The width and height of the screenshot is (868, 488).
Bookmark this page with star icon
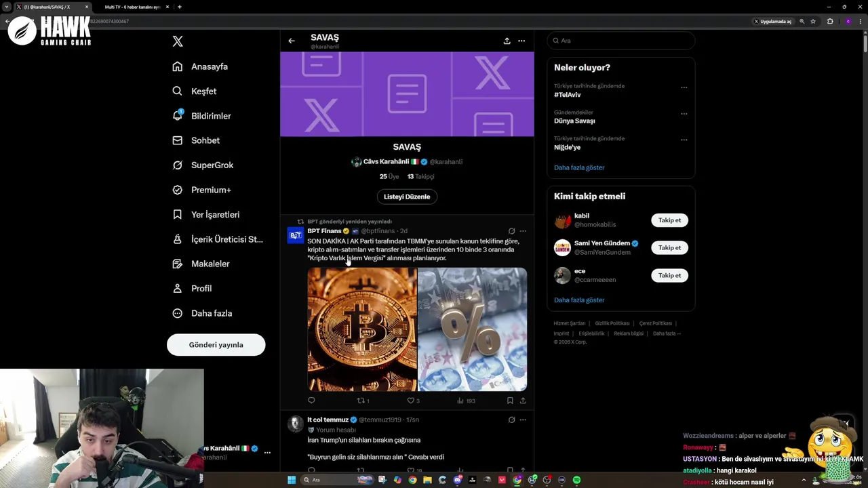point(813,21)
